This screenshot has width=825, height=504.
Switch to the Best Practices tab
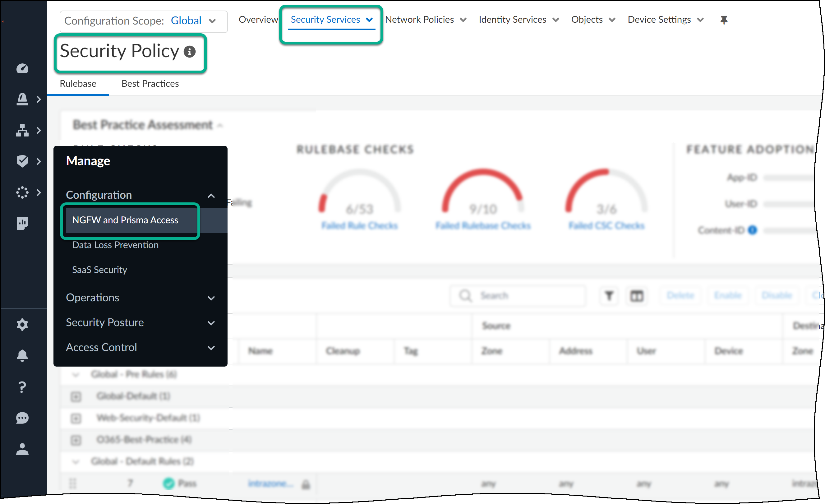(150, 83)
